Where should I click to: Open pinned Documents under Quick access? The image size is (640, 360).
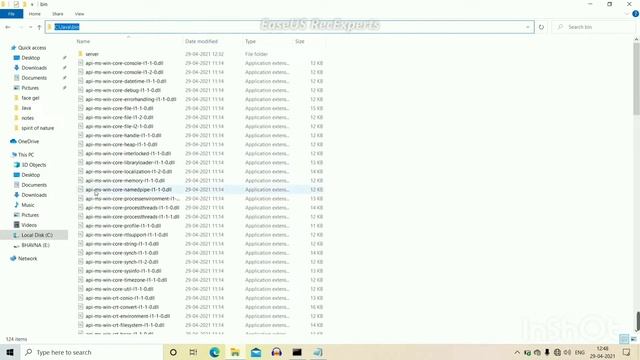point(34,78)
